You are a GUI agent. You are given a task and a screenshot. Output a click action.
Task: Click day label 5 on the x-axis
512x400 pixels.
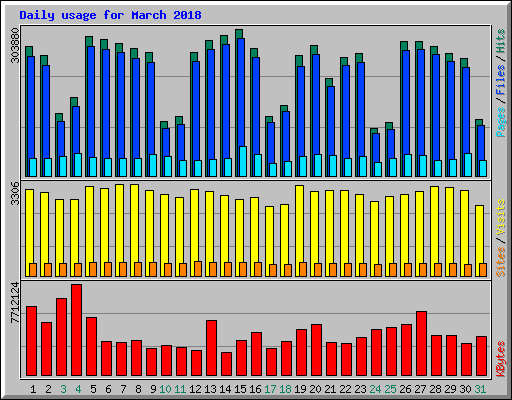tap(93, 389)
